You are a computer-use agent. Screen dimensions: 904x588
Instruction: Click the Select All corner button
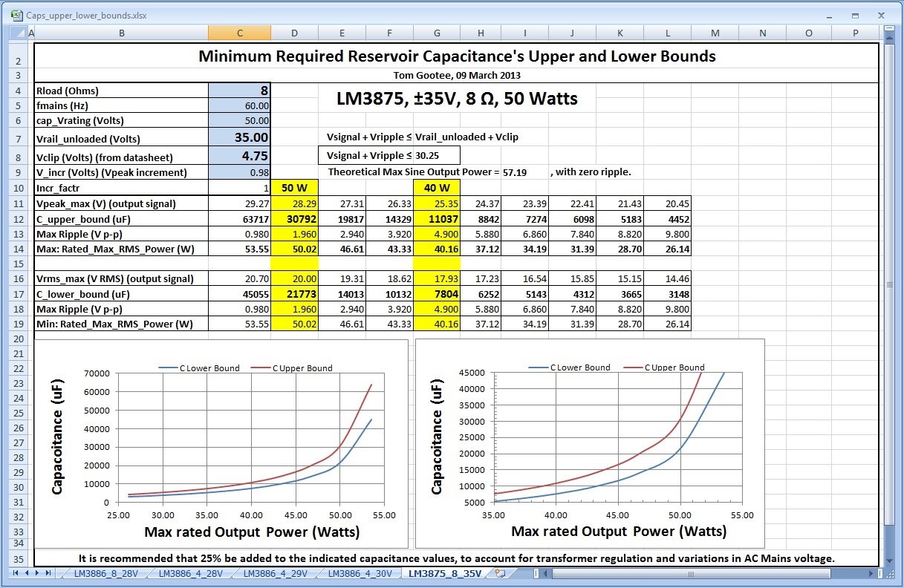(19, 33)
